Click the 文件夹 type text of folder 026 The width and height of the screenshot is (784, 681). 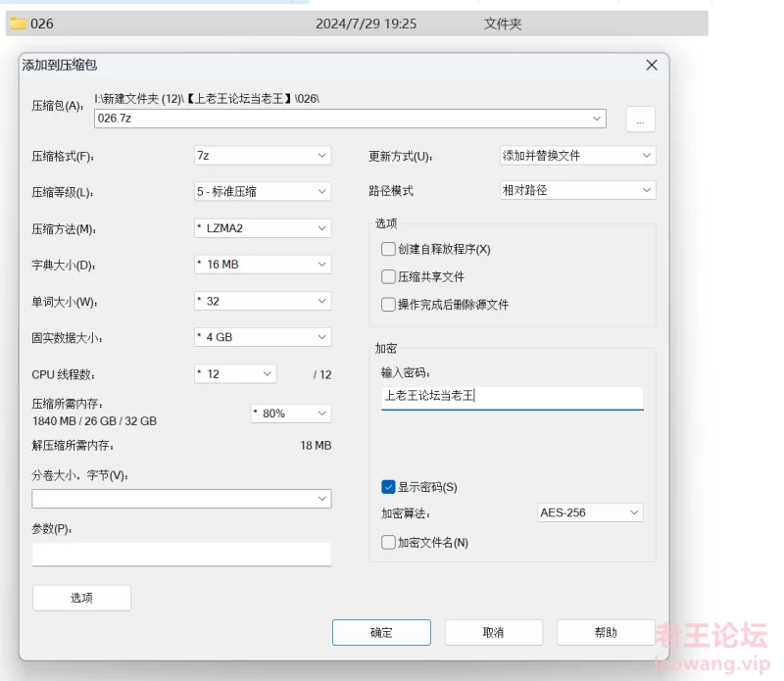(503, 24)
